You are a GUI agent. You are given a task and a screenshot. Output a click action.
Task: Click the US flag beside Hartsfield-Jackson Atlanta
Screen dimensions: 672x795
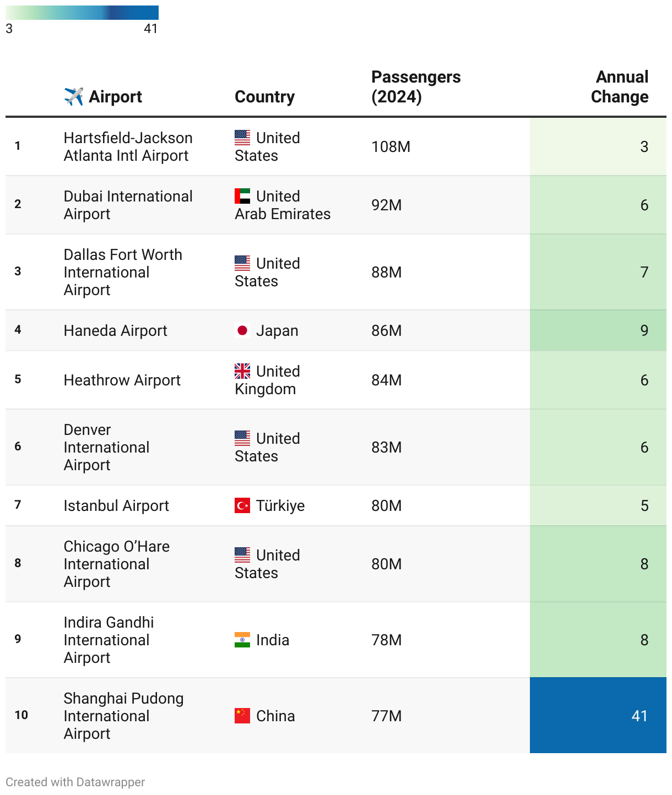tap(242, 138)
